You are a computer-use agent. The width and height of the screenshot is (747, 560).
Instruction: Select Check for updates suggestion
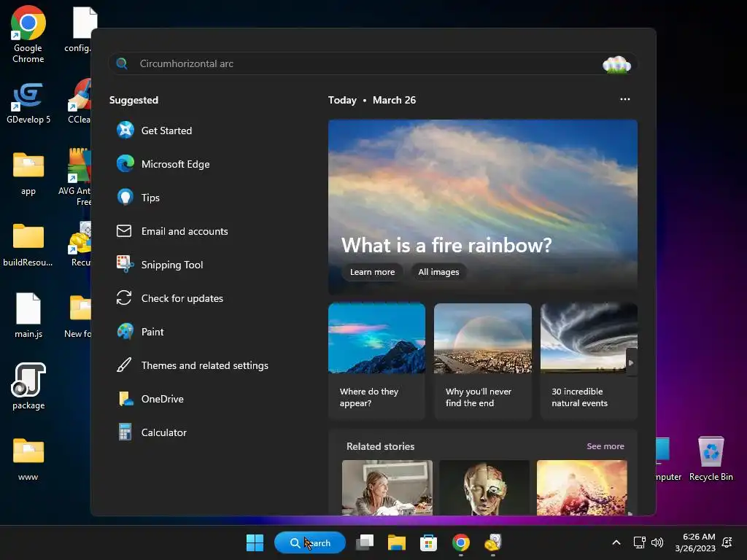169,298
